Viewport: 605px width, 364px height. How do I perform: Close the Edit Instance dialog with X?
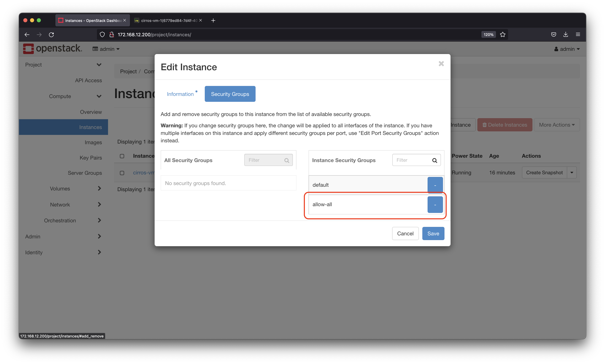click(x=441, y=64)
